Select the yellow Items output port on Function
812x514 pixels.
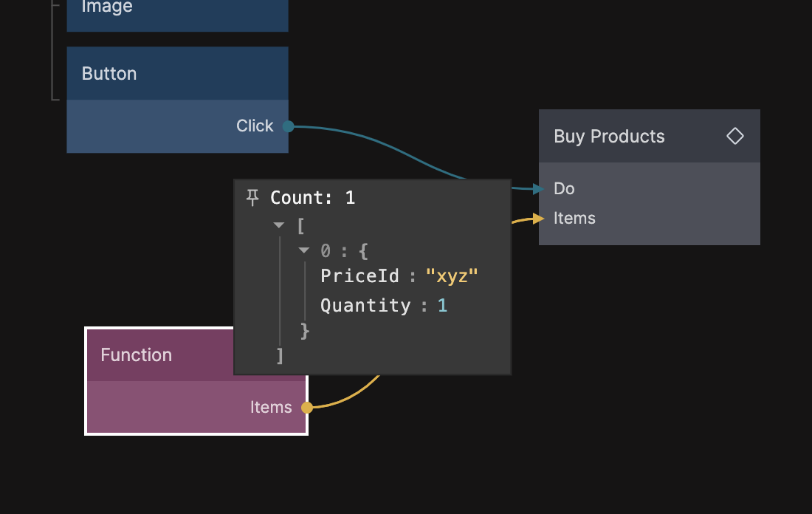point(307,407)
